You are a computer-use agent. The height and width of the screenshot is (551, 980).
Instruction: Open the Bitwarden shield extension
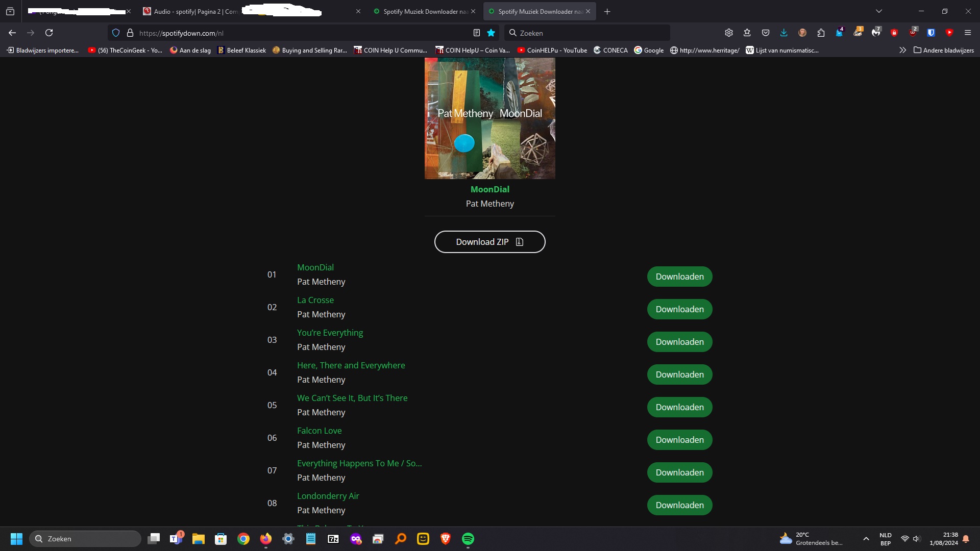pyautogui.click(x=931, y=33)
